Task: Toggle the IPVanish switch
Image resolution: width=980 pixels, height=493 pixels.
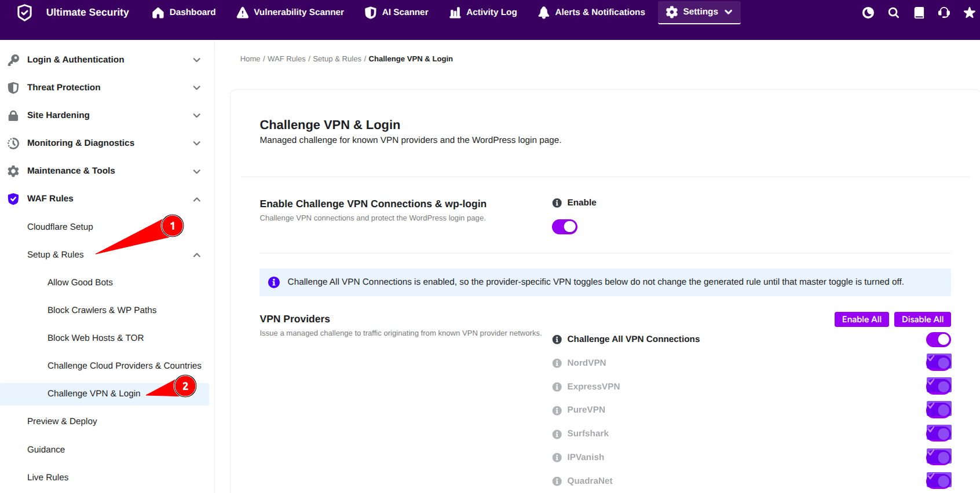Action: coord(938,457)
